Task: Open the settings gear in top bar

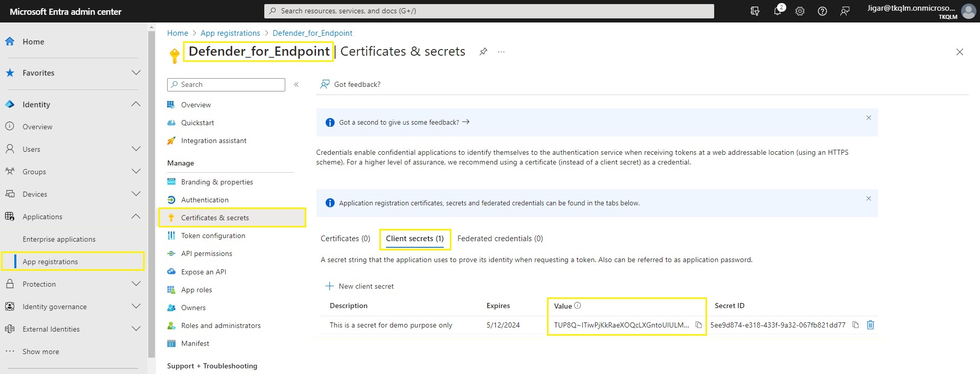Action: tap(800, 11)
